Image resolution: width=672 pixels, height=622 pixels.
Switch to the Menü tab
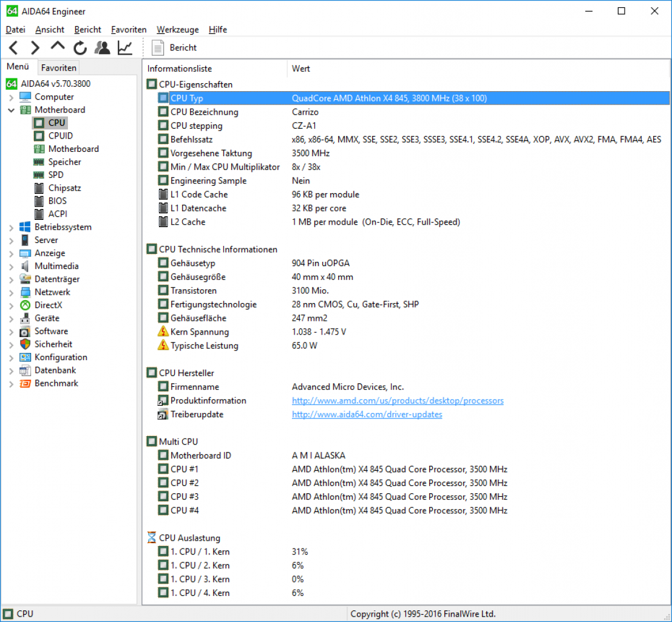18,67
